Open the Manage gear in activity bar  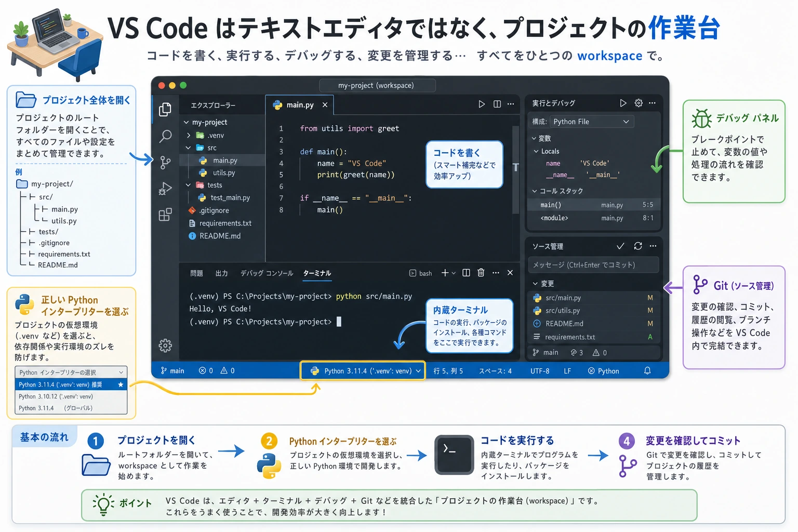pyautogui.click(x=165, y=345)
